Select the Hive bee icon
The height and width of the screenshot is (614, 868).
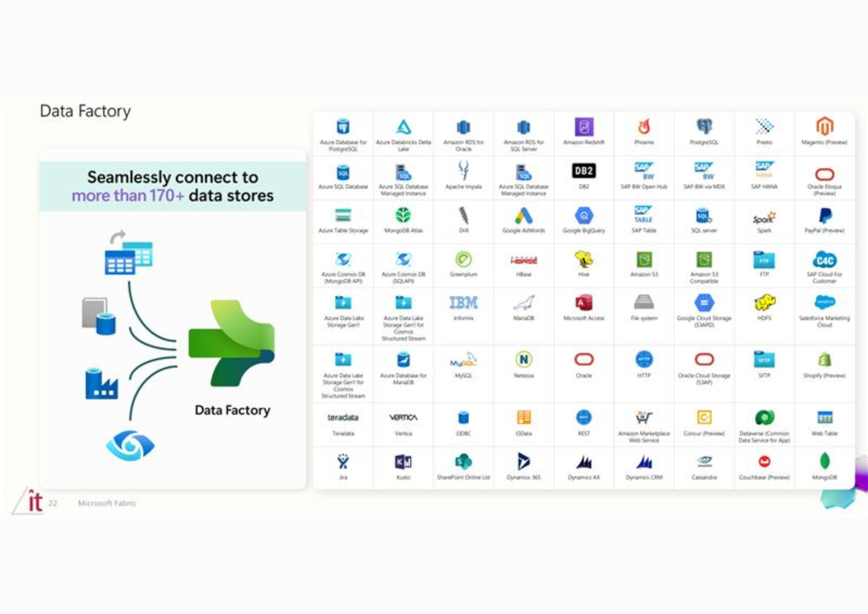click(584, 259)
